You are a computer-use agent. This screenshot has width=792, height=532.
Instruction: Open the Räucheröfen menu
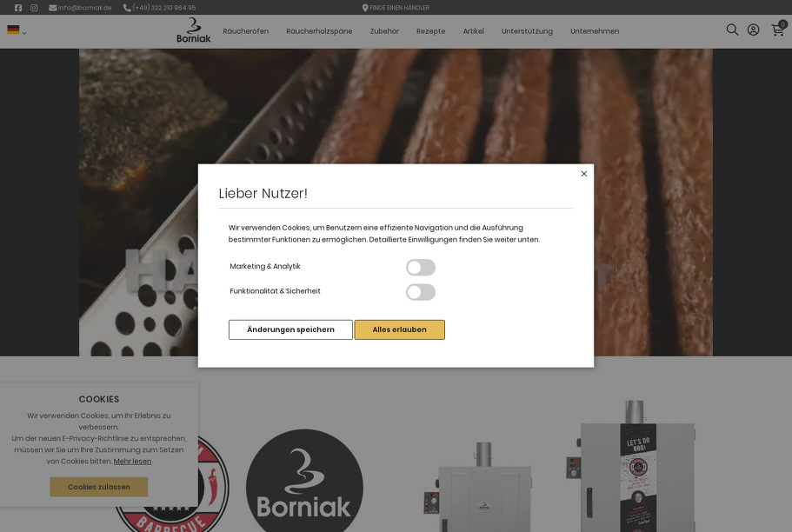246,31
